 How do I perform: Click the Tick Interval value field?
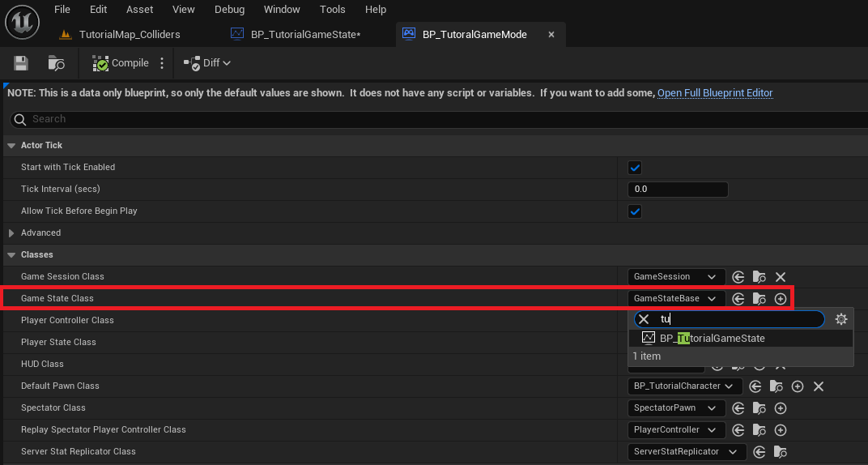678,190
